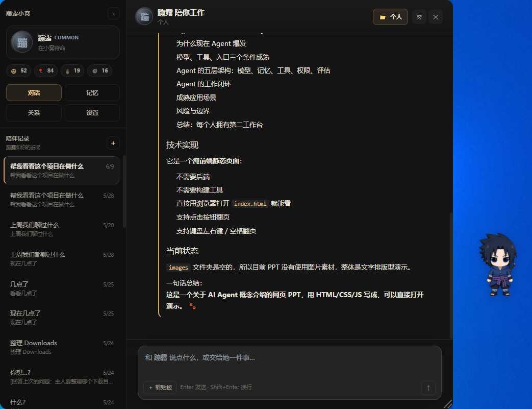The height and width of the screenshot is (409, 532).
Task: Click the 当前状态 heading
Action: pos(182,251)
